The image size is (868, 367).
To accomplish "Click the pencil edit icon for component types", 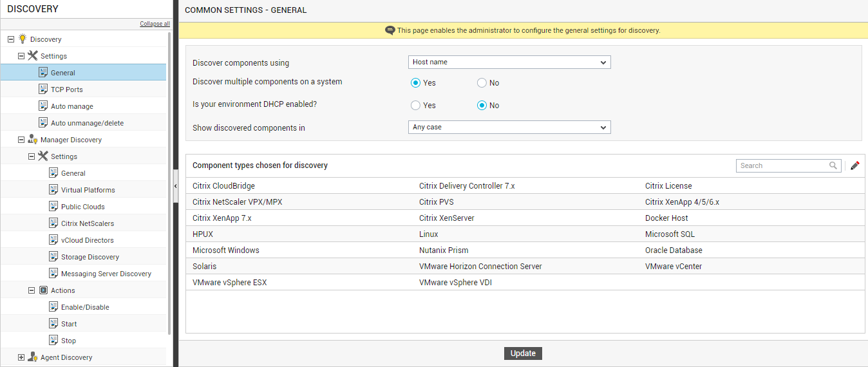I will pyautogui.click(x=854, y=165).
